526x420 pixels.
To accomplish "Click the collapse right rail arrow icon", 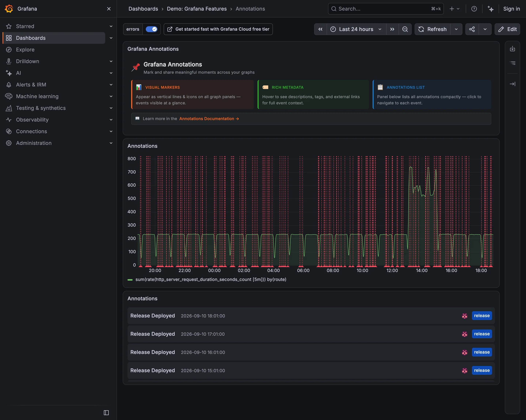I will [513, 84].
